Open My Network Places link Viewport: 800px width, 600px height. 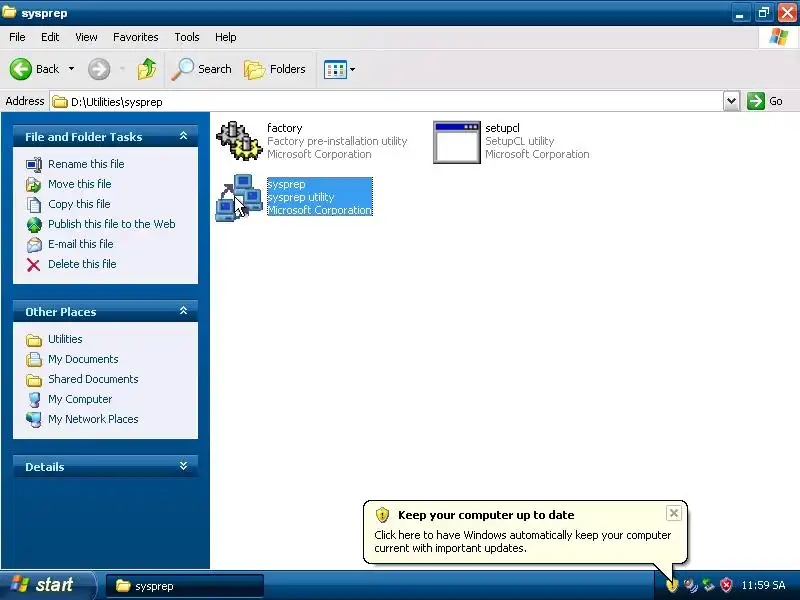point(93,419)
